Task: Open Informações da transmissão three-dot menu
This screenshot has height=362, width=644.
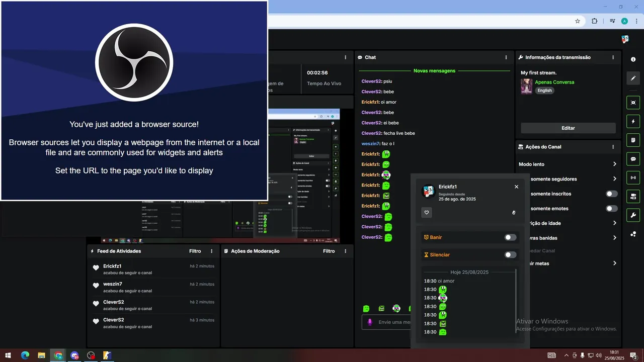Action: 613,57
